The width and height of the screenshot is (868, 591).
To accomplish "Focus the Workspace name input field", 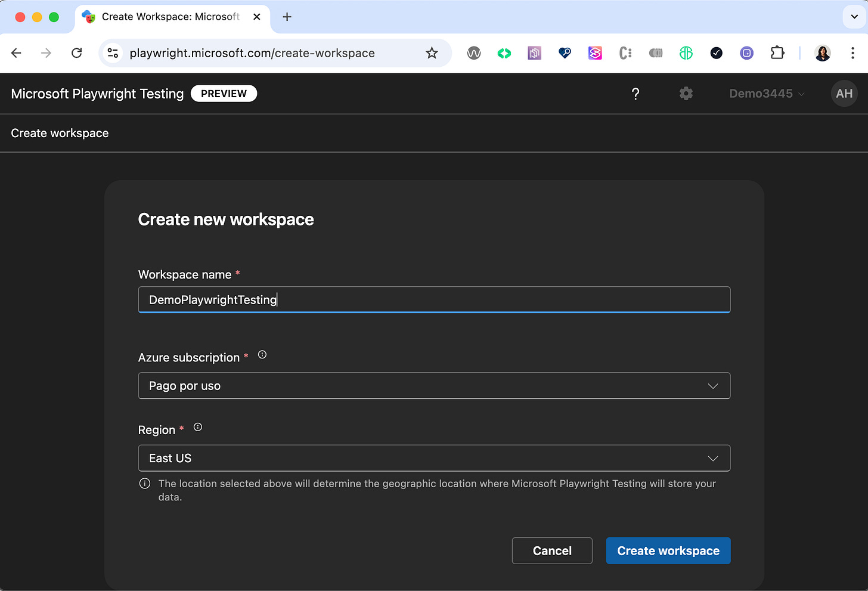I will [434, 299].
